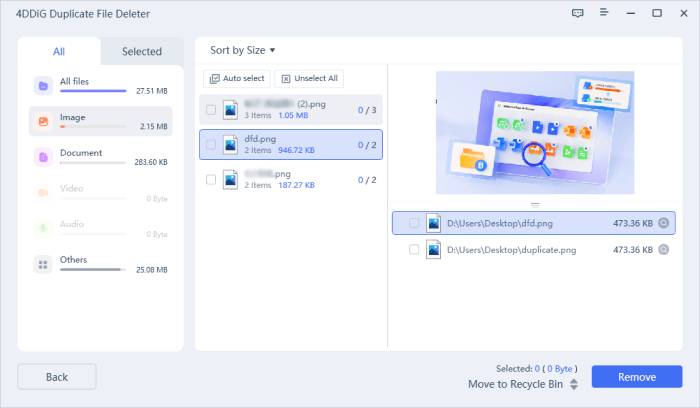Viewport: 700px width, 408px height.
Task: Click image icon beside D:\Users\Desktop\dfd.png
Action: tap(433, 223)
